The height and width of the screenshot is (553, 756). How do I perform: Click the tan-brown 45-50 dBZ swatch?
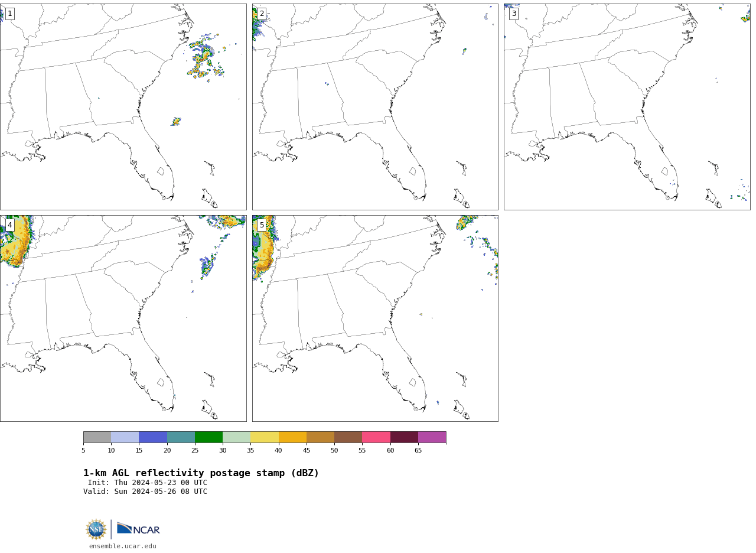pos(320,437)
